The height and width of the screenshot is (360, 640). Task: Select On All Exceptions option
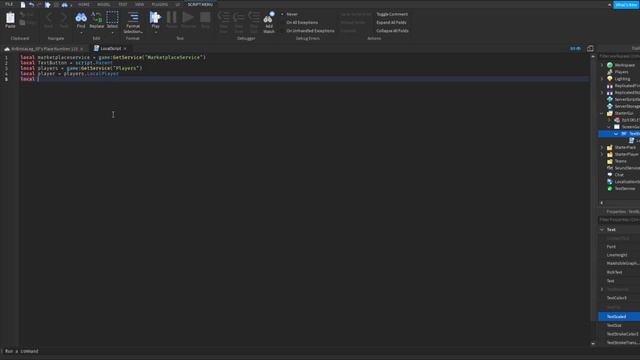tap(302, 22)
